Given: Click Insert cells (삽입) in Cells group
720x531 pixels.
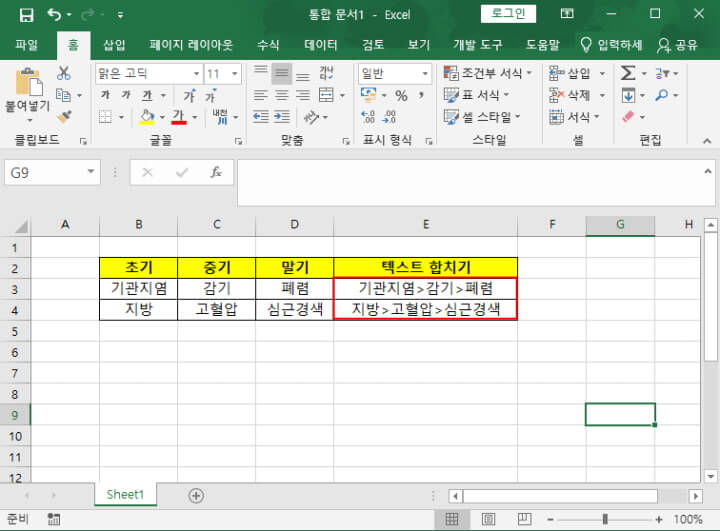Looking at the screenshot, I should pyautogui.click(x=569, y=73).
